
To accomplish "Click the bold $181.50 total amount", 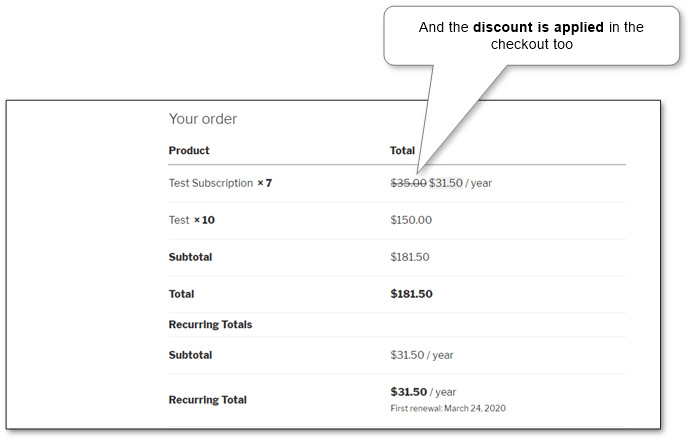I will click(x=411, y=294).
